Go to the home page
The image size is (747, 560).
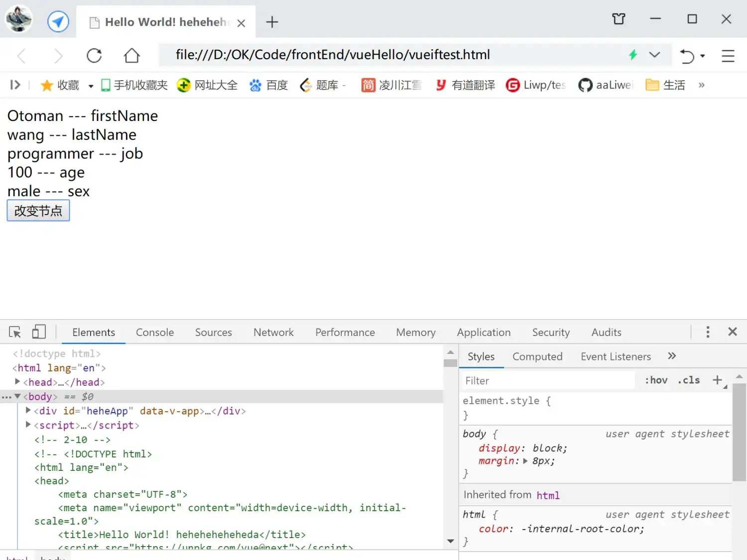tap(131, 55)
